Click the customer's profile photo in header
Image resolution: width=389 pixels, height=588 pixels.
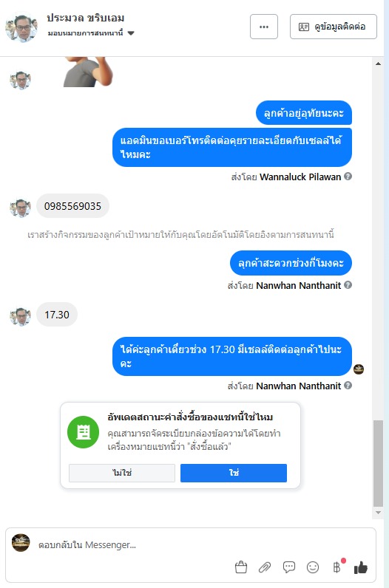[21, 27]
